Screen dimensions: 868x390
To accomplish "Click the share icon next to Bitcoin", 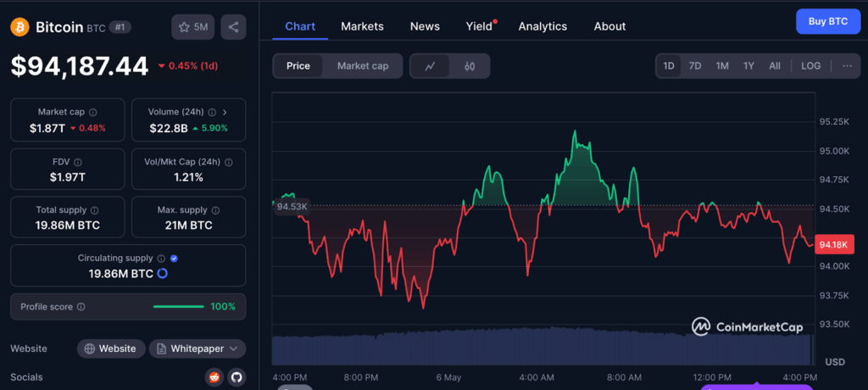I will coord(233,27).
